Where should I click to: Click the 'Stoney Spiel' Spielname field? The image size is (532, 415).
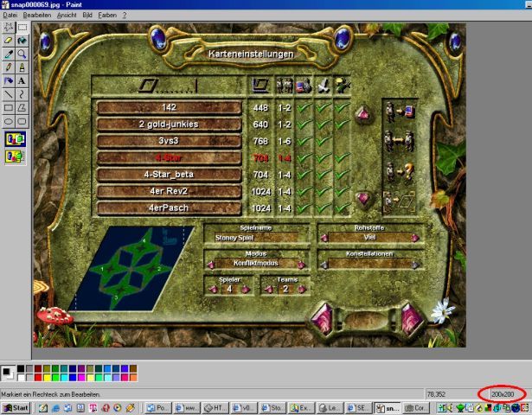(257, 238)
